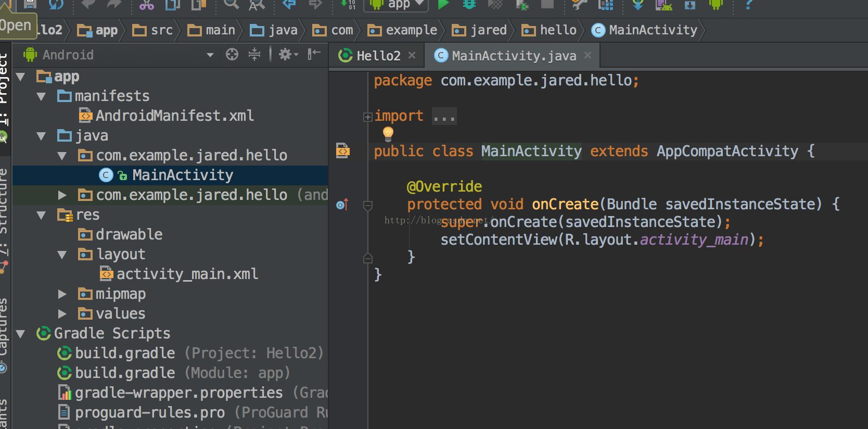
Task: Fold the onCreate method at its start marker
Action: tap(367, 206)
